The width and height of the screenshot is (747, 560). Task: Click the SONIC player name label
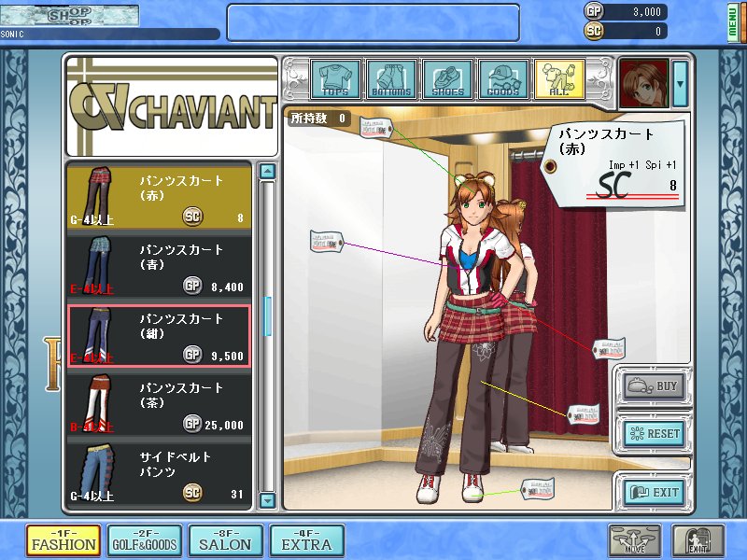click(12, 35)
